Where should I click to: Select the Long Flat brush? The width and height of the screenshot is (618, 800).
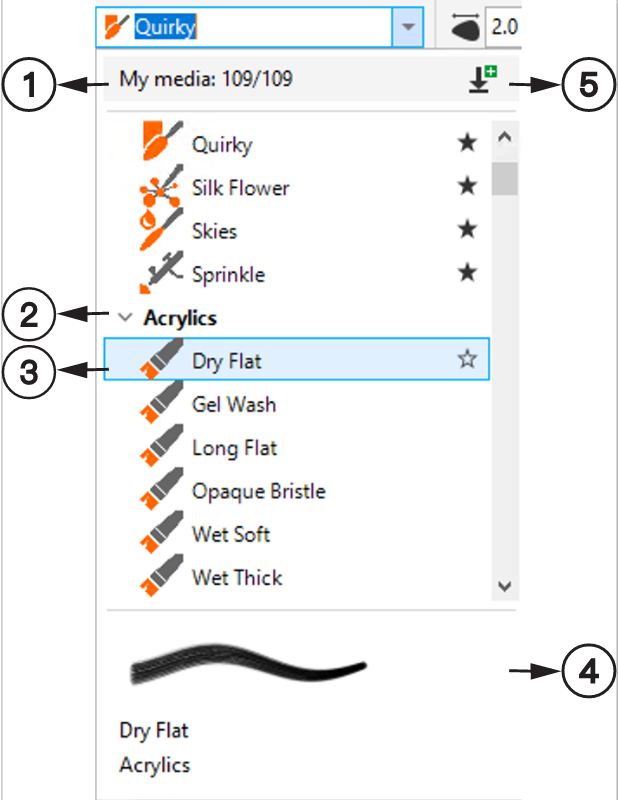pos(296,448)
